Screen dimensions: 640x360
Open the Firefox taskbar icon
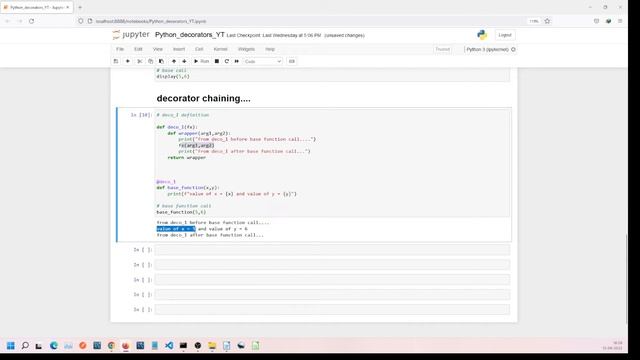[x=125, y=346]
